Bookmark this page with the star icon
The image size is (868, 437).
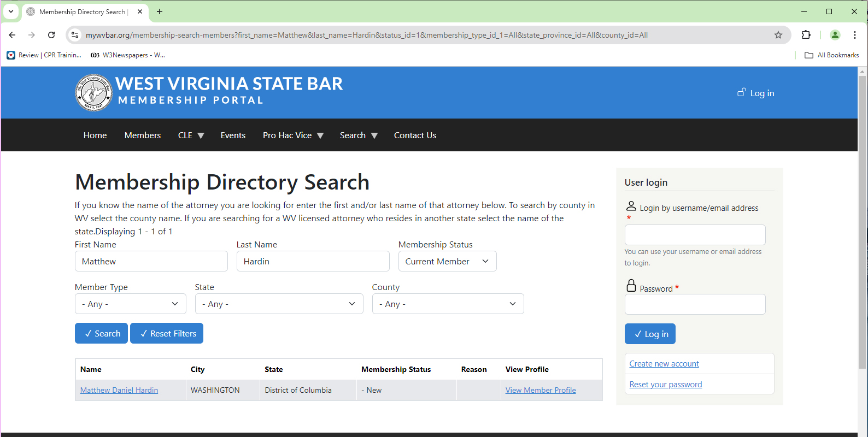(x=778, y=35)
